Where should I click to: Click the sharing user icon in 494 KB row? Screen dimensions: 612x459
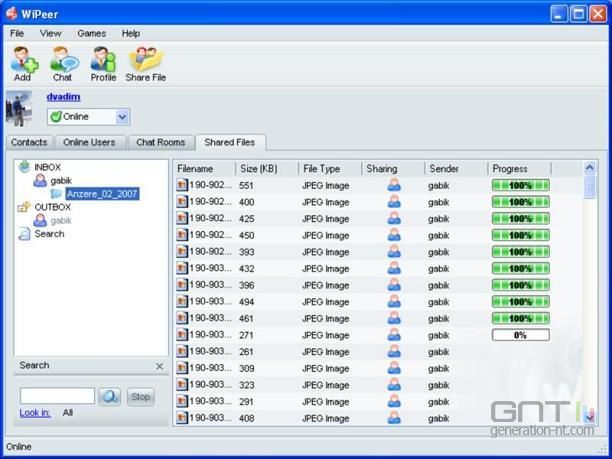coord(394,301)
